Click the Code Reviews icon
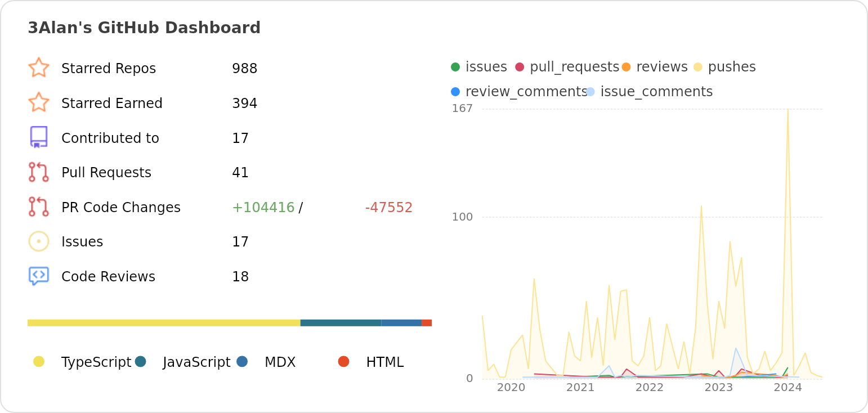The height and width of the screenshot is (413, 868). [39, 276]
